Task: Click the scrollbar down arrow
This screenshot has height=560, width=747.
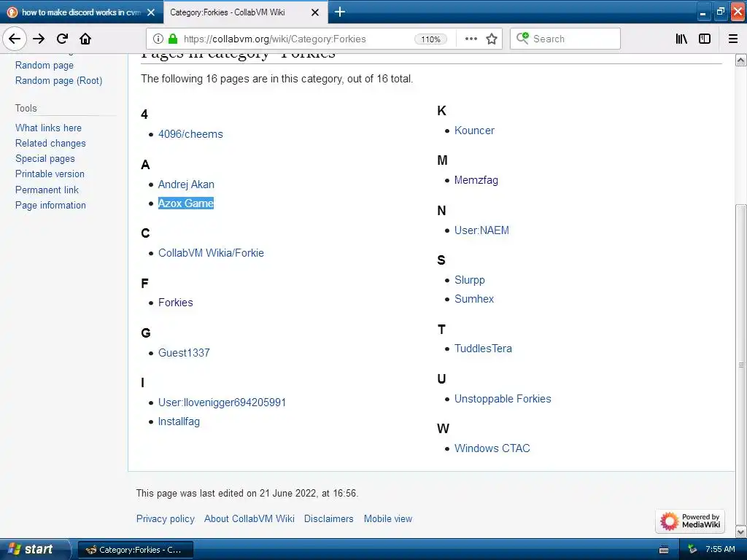Action: click(x=740, y=532)
